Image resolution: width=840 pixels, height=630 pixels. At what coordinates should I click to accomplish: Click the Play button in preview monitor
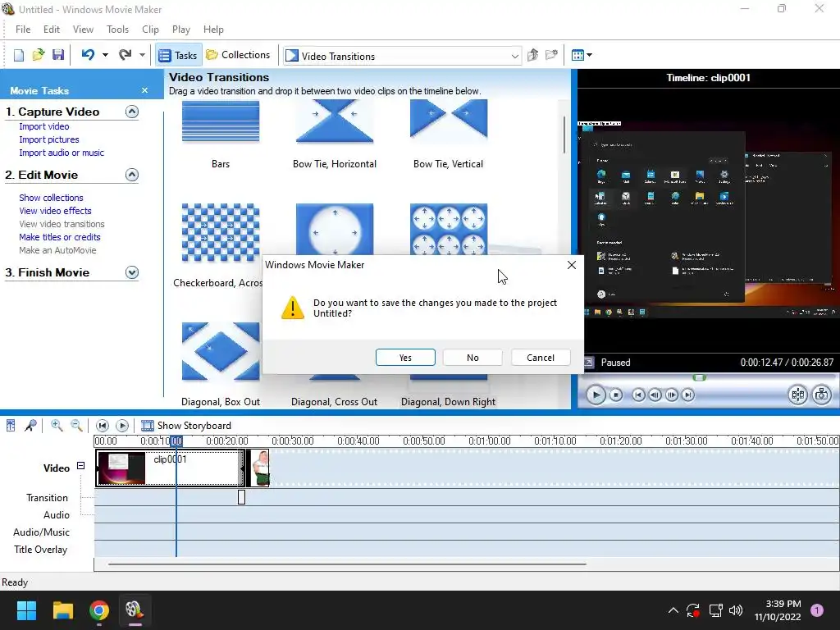[x=596, y=395]
